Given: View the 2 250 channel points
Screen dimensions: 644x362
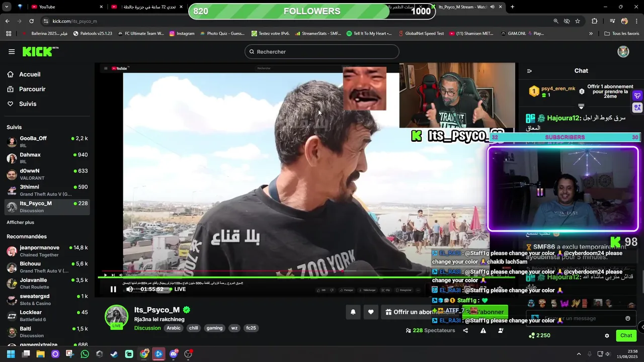Looking at the screenshot, I should 539,335.
